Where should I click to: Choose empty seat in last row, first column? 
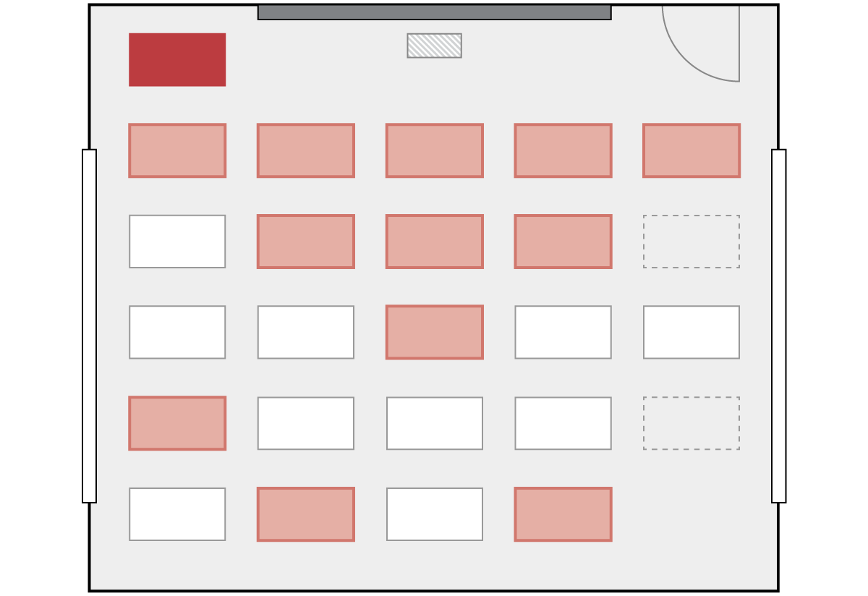tap(177, 514)
